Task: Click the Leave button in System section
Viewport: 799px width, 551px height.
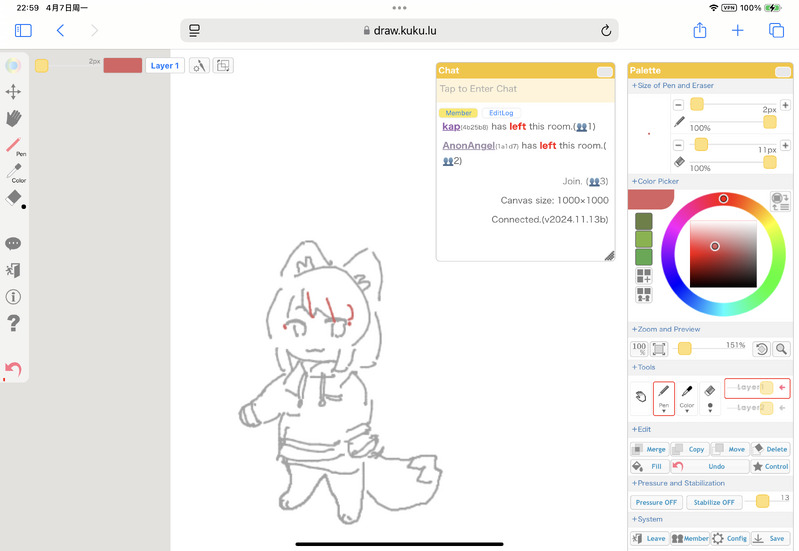Action: 649,538
